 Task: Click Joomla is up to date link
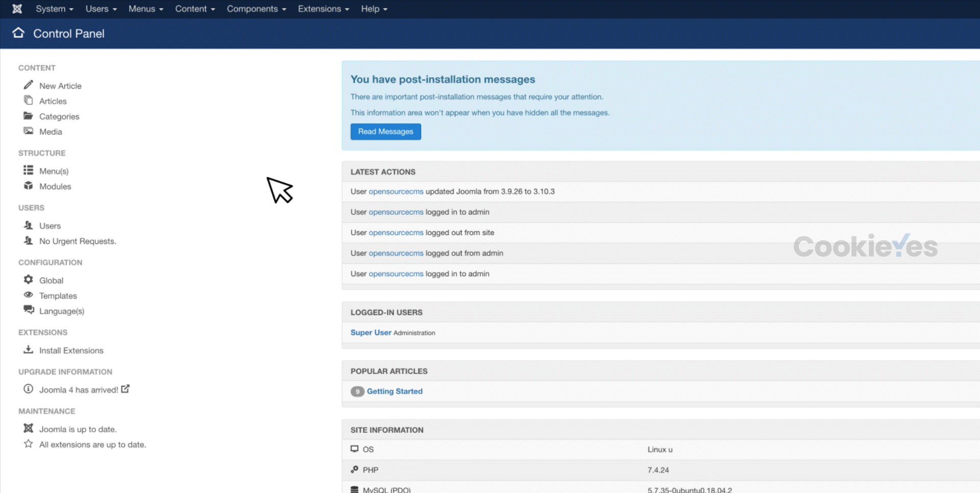pos(78,429)
